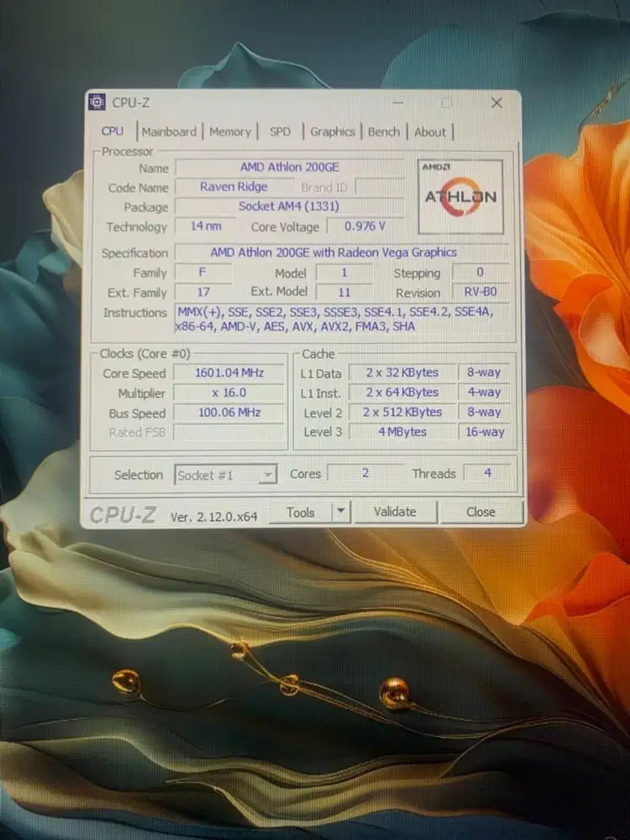Click the AMD Athlon logo image
630x840 pixels.
pyautogui.click(x=460, y=197)
